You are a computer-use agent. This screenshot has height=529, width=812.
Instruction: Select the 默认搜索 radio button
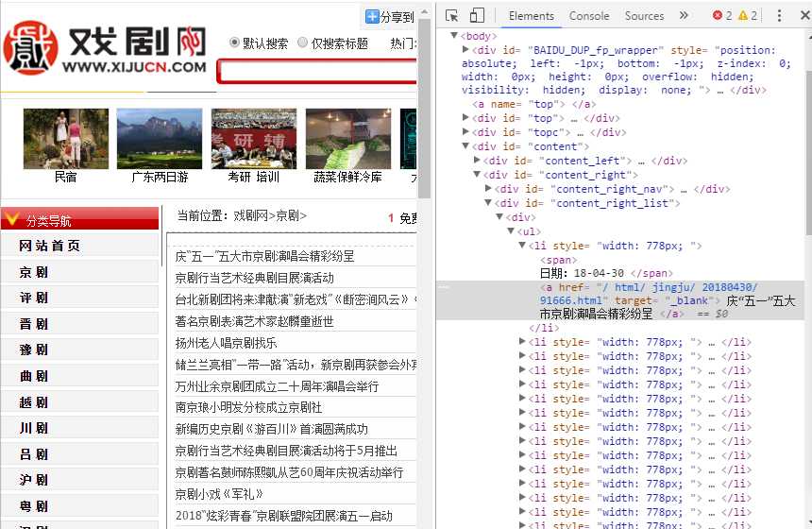point(234,43)
